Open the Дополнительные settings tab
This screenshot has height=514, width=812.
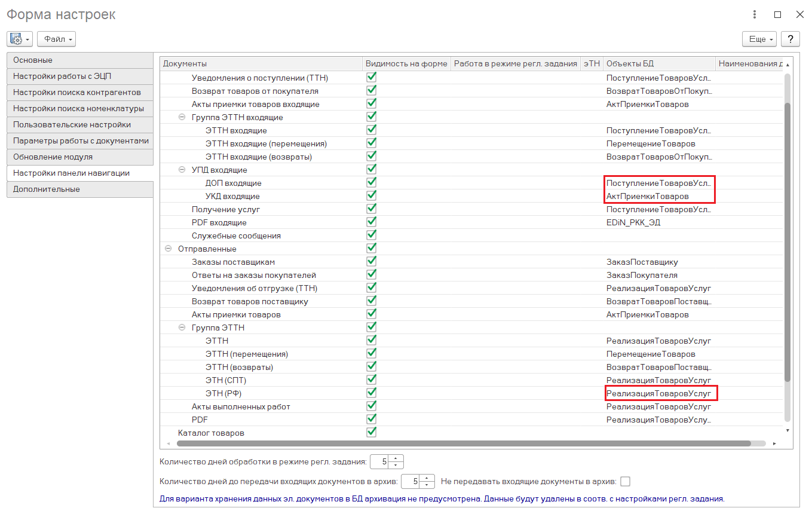pos(80,189)
